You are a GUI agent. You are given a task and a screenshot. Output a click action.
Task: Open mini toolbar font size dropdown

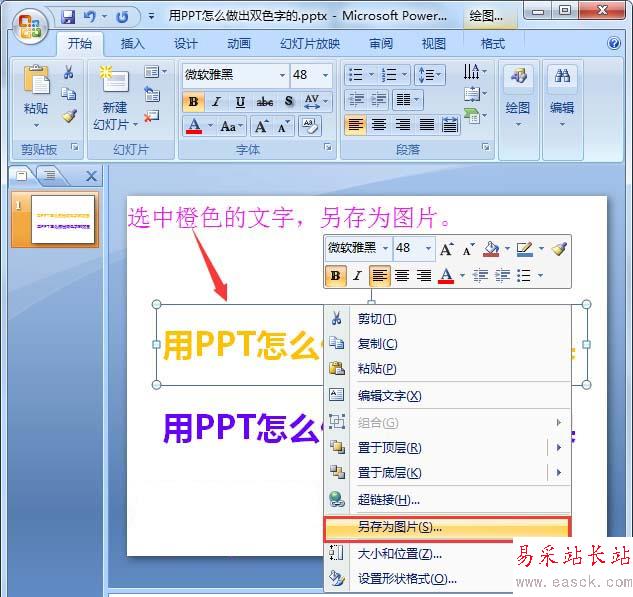tap(428, 248)
